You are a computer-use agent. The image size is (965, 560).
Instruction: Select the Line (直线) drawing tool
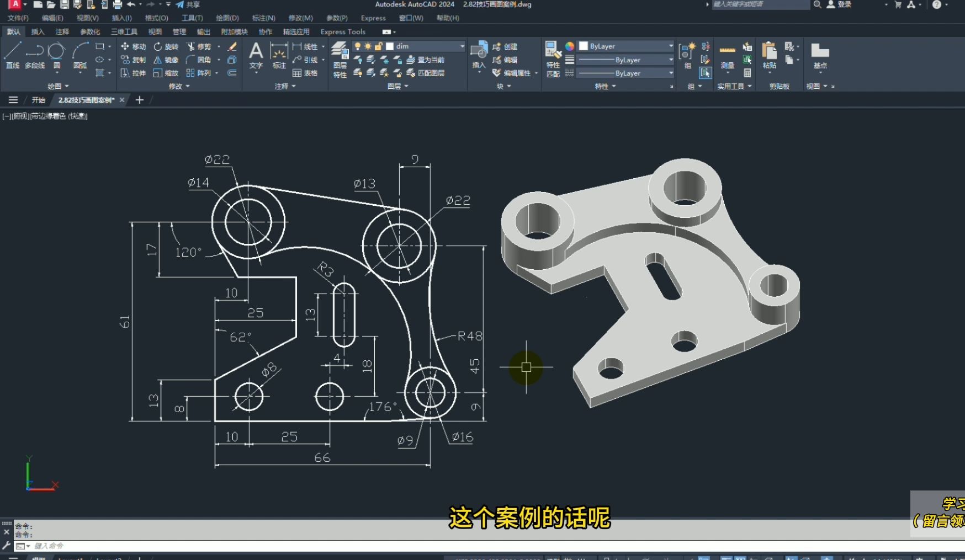(12, 55)
